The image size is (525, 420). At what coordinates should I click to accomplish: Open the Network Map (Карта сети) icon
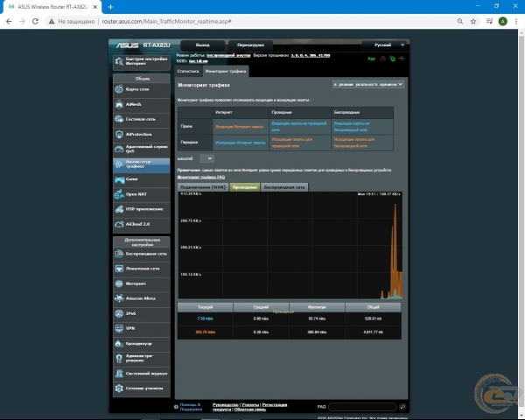pyautogui.click(x=119, y=89)
